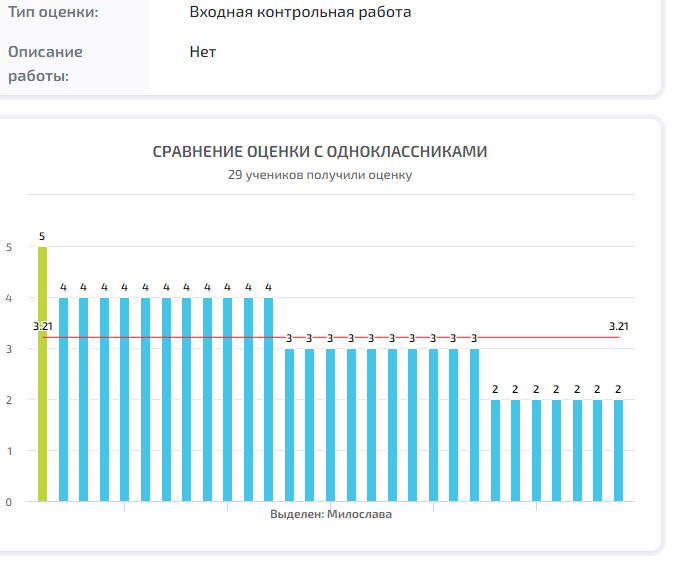
Task: Click the 'Сравнение оценки с одноклассниками' chart title
Action: pyautogui.click(x=320, y=152)
